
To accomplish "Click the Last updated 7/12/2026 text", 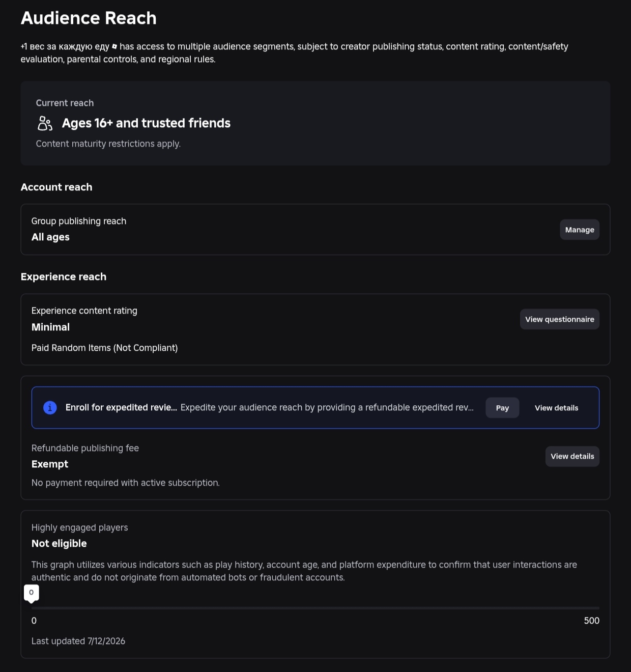I will tap(78, 641).
